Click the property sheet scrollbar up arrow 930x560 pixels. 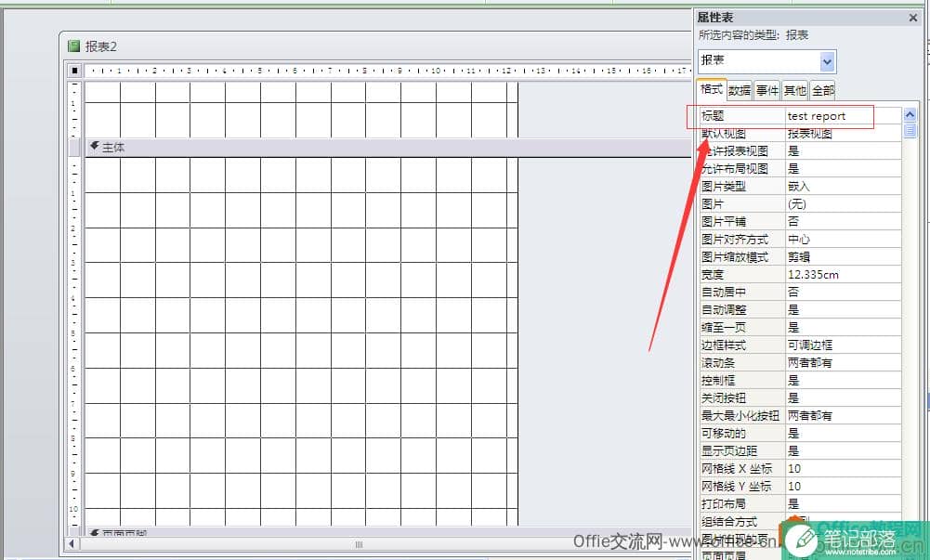click(x=910, y=115)
